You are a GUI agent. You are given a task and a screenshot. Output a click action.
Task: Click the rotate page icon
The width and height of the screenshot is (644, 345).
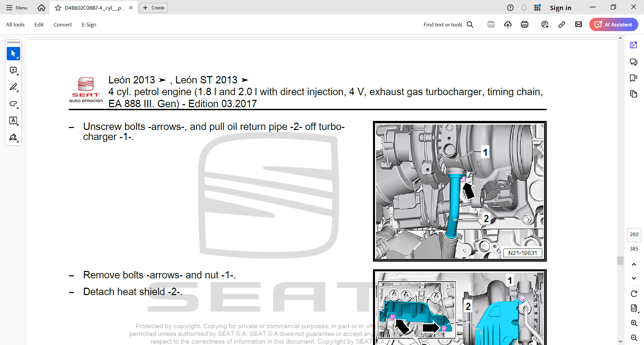(x=634, y=294)
